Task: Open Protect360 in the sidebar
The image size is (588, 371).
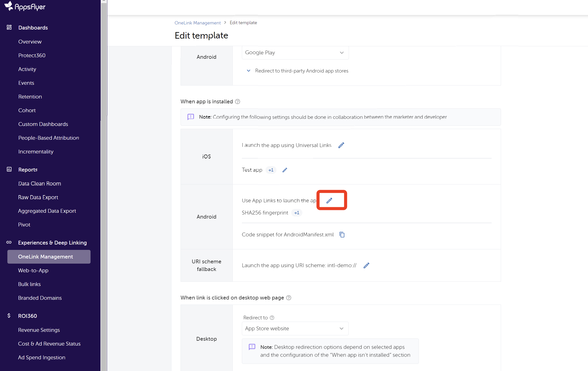Action: pos(32,55)
